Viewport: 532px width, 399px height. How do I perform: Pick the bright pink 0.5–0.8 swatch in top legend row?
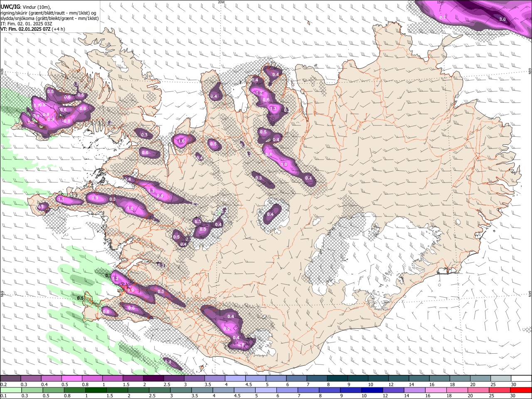coord(71,379)
